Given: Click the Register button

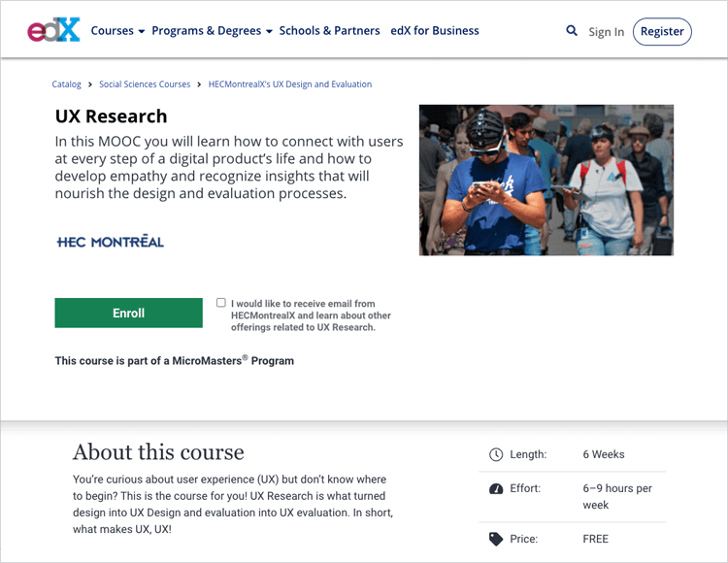Looking at the screenshot, I should (x=662, y=32).
